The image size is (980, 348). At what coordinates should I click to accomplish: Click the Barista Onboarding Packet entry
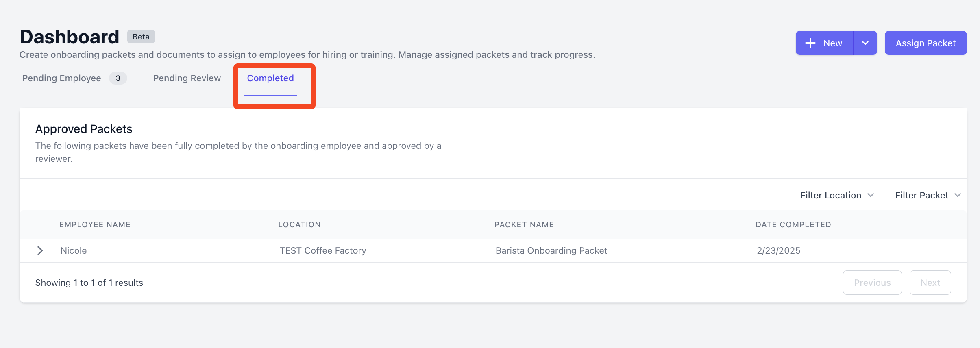pos(551,250)
